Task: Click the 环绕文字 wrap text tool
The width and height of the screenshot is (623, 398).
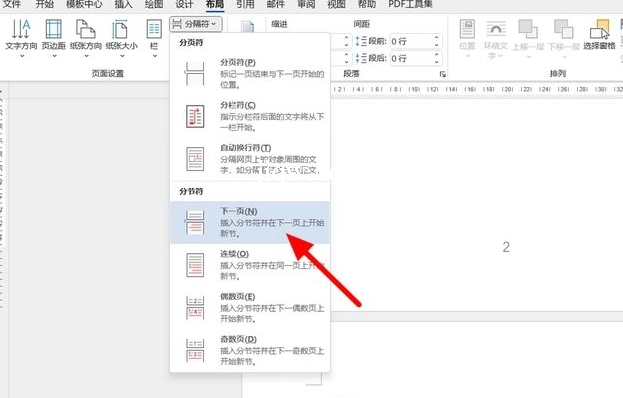Action: (495, 39)
